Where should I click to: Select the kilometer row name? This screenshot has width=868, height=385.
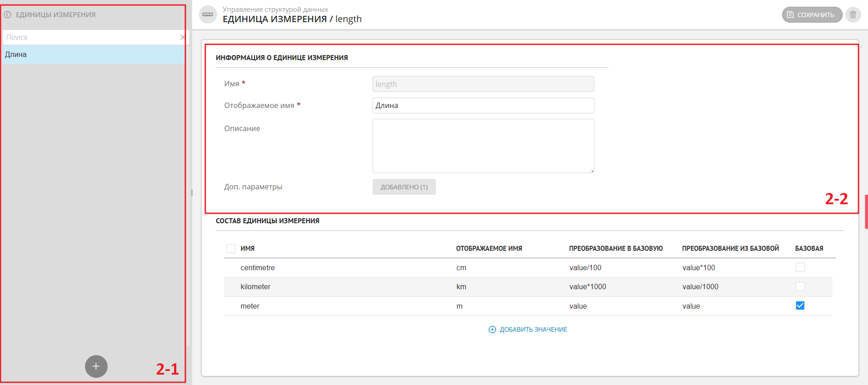[x=255, y=287]
